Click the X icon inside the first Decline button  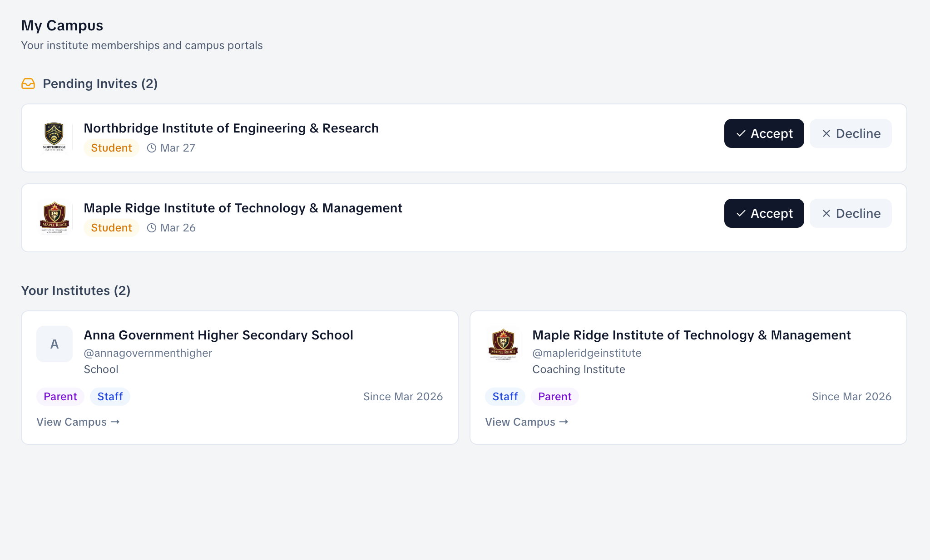click(x=826, y=133)
